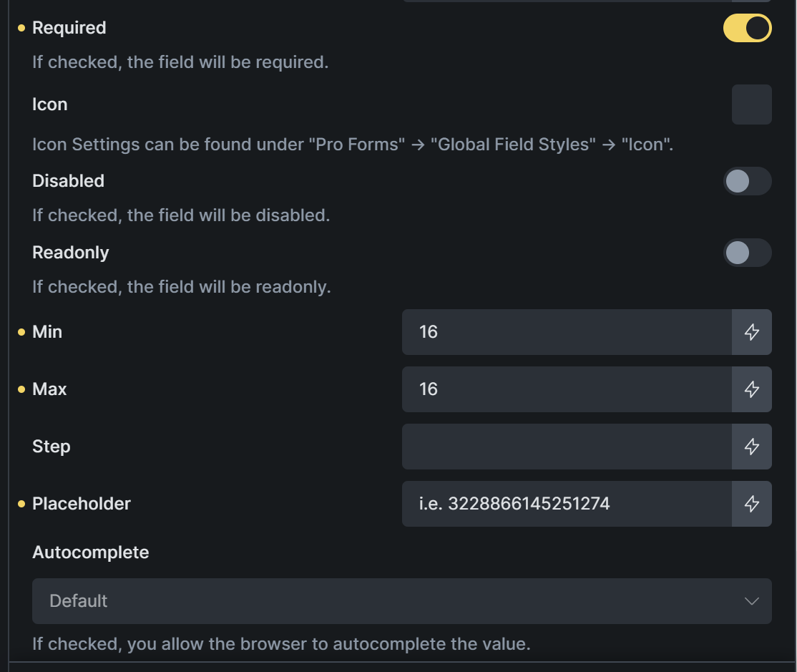
Task: Enable the Disabled toggle
Action: (x=747, y=181)
